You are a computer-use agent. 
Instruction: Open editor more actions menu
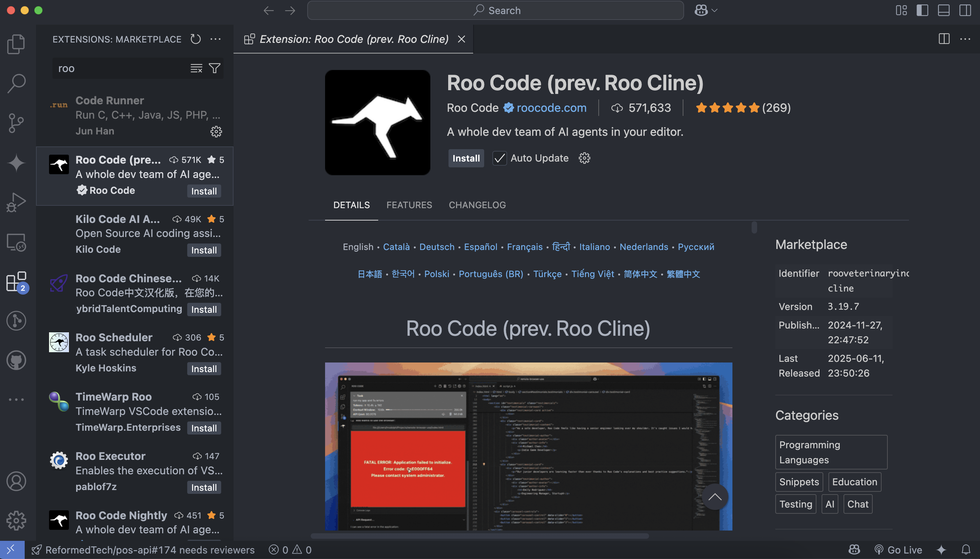[965, 39]
